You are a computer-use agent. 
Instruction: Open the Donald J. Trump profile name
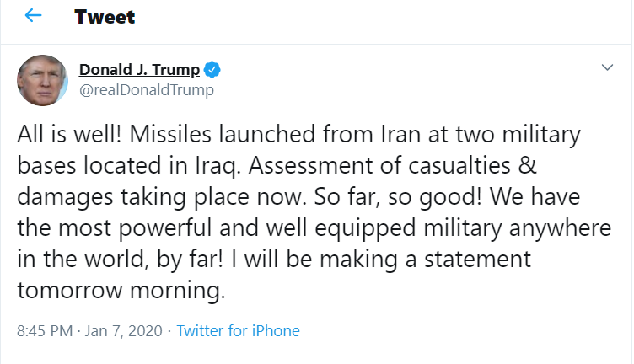click(x=141, y=70)
